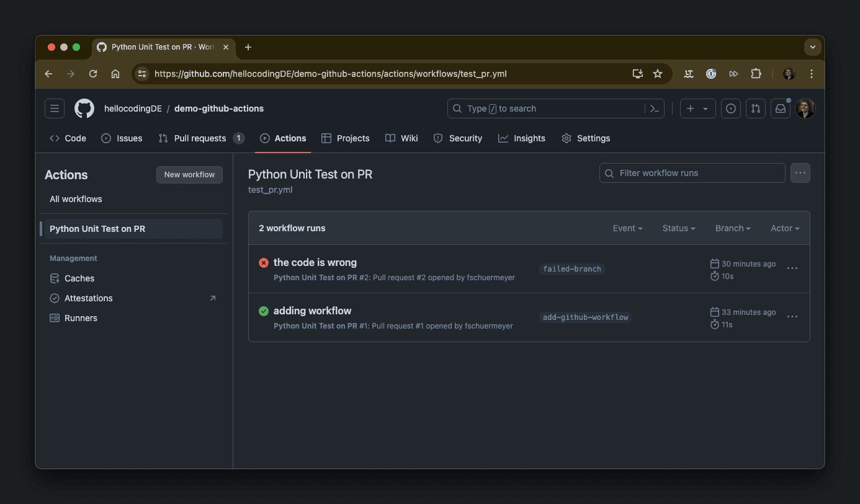
Task: Expand the Event filter dropdown
Action: coord(627,228)
